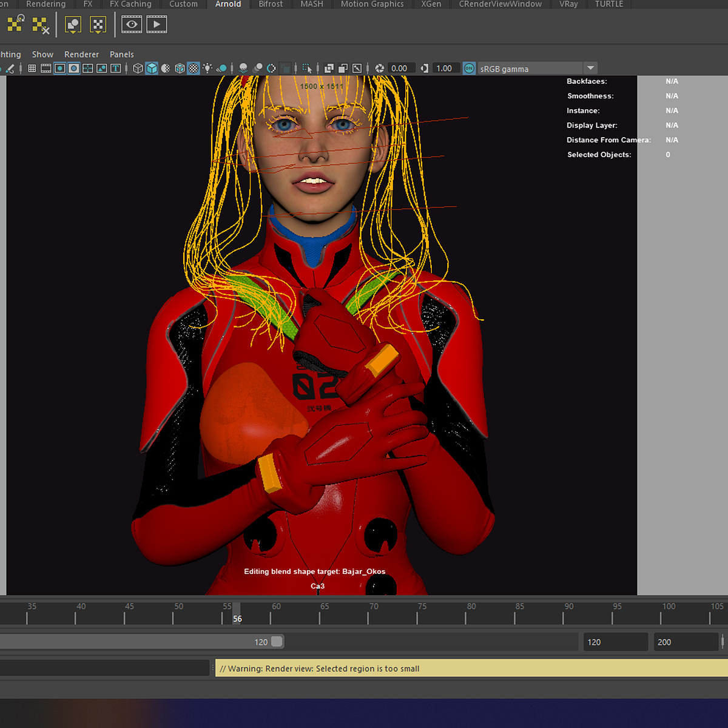
Task: Click the Arnold checkered utilities shelf icon
Action: 98,25
